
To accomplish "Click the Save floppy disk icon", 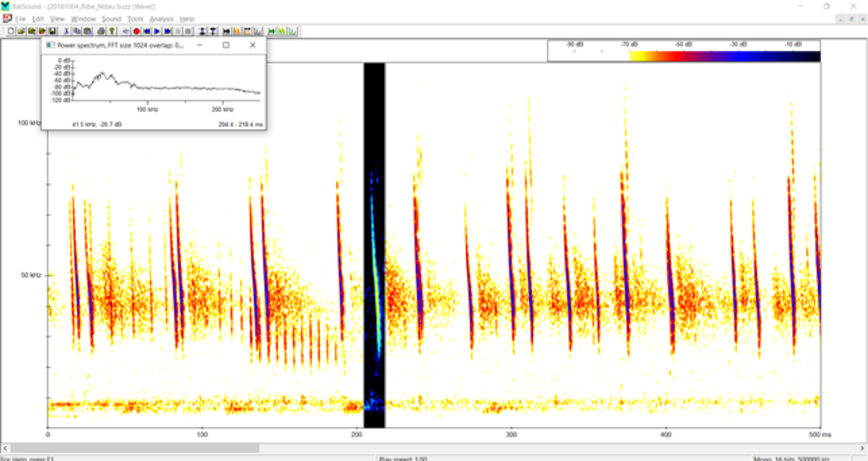I will pyautogui.click(x=53, y=32).
